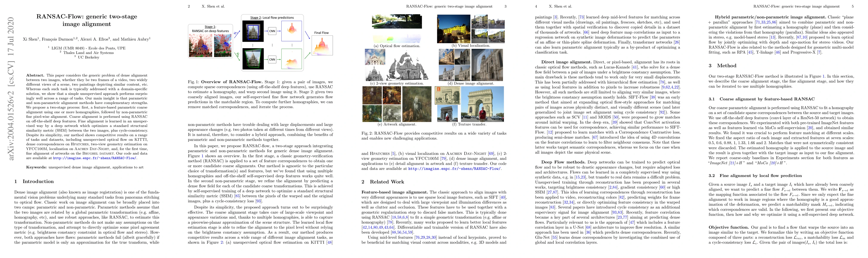Click the '3 Method' section heading
The height and width of the screenshot is (258, 868).
pyautogui.click(x=722, y=66)
